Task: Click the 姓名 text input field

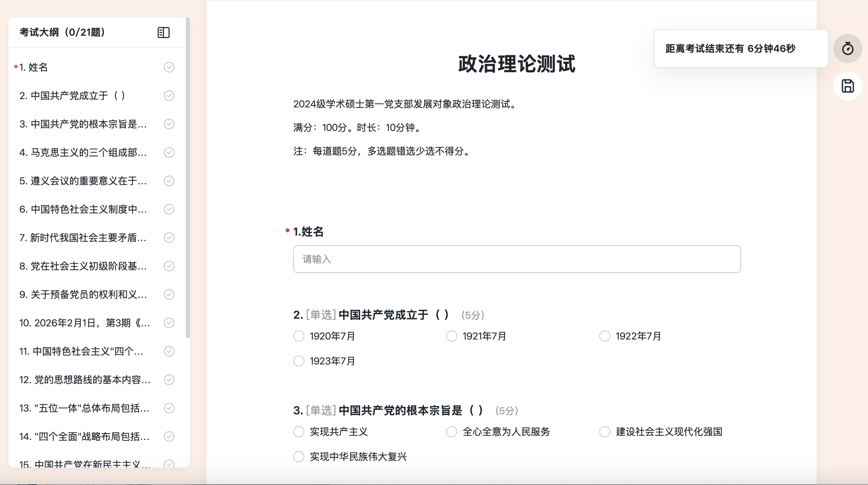Action: pos(517,259)
